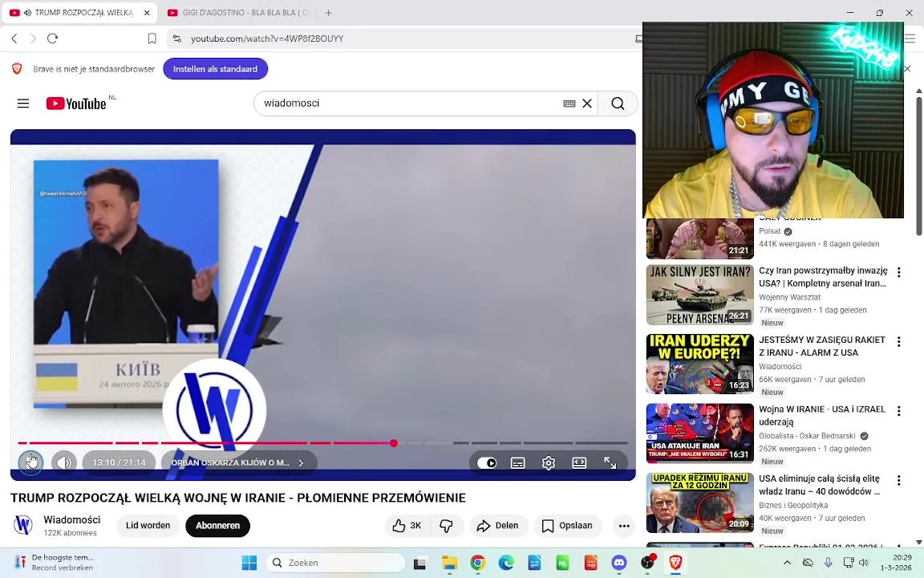The height and width of the screenshot is (578, 924).
Task: Enter fullscreen mode
Action: pos(610,463)
